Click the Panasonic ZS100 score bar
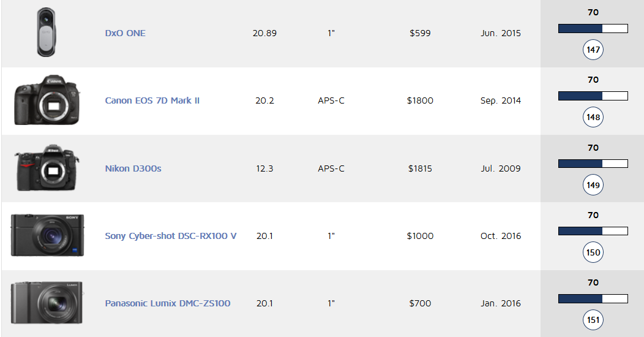The width and height of the screenshot is (644, 337). click(x=593, y=298)
